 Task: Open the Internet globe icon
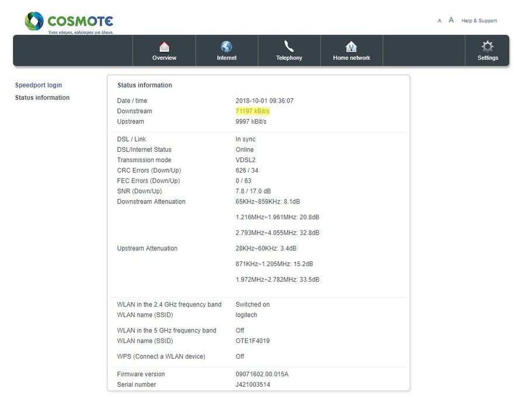227,47
